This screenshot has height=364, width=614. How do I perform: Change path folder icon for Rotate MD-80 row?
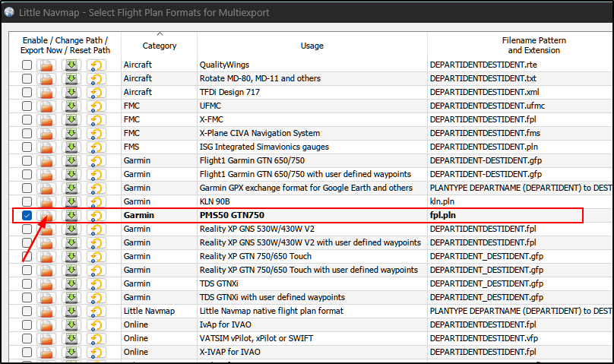(46, 79)
